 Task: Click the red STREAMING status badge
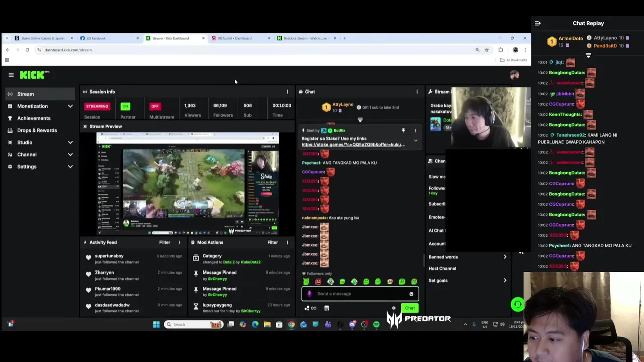(97, 106)
